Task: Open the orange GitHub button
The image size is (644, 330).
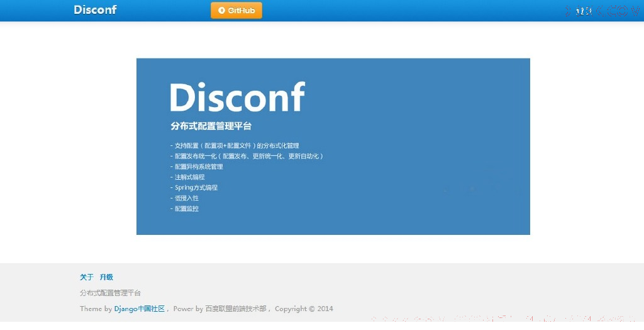Action: (236, 10)
